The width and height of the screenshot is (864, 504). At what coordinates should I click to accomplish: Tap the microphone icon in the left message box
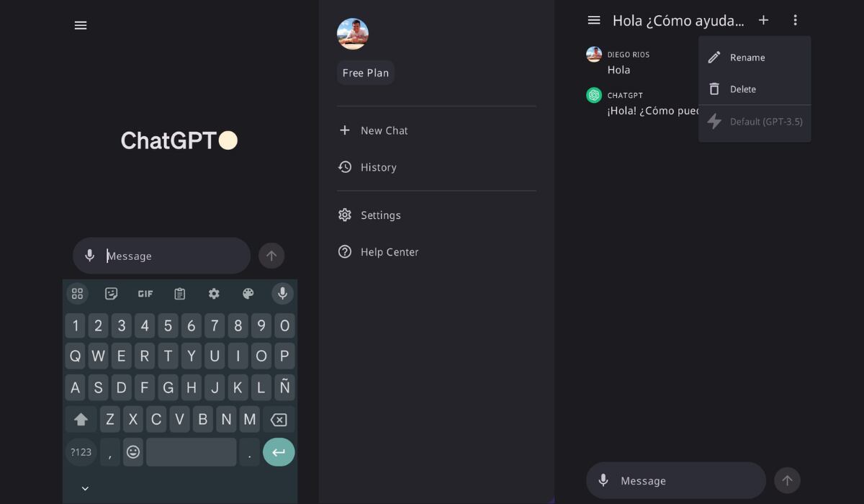(x=90, y=256)
